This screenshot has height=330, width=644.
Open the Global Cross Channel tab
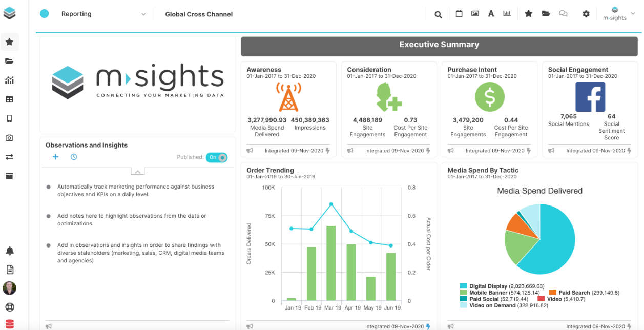click(x=199, y=14)
